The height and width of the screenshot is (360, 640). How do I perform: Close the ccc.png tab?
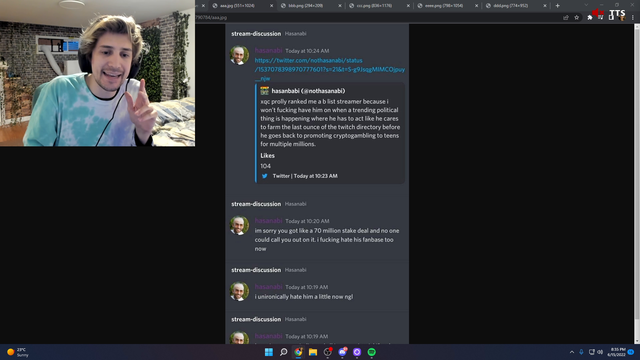408,6
